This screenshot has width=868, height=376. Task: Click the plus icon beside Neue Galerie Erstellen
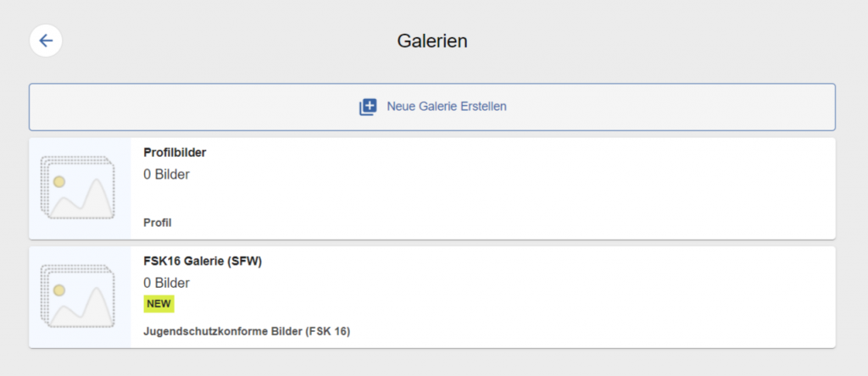(368, 107)
